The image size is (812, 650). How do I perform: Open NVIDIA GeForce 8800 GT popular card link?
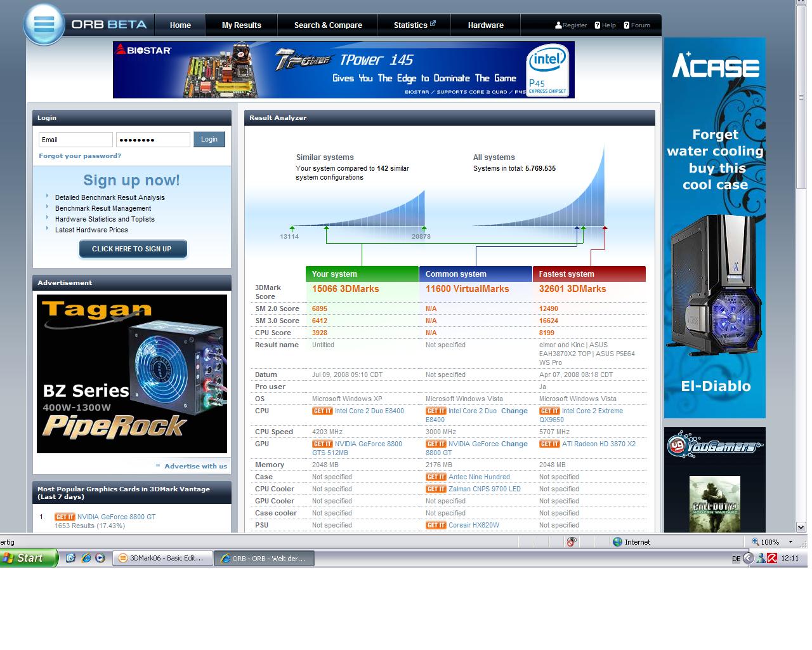pos(116,517)
